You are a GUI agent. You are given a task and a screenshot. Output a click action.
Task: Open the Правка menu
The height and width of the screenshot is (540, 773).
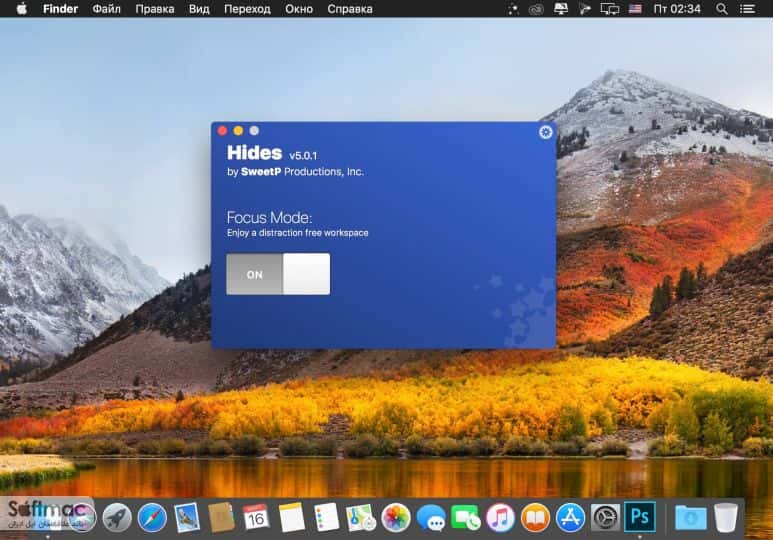pos(155,9)
